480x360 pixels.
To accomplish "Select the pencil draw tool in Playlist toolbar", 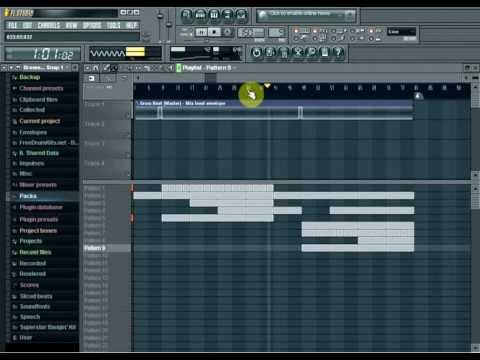I will tap(106, 68).
